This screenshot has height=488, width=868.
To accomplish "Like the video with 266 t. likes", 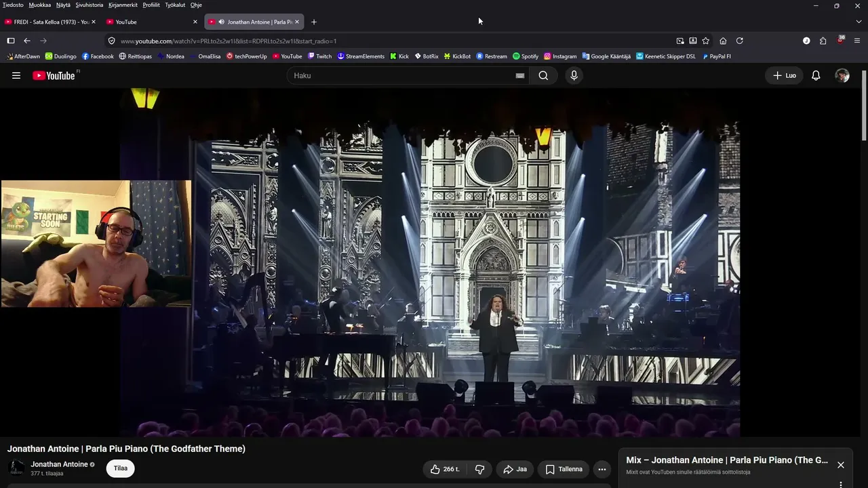I will click(x=445, y=469).
